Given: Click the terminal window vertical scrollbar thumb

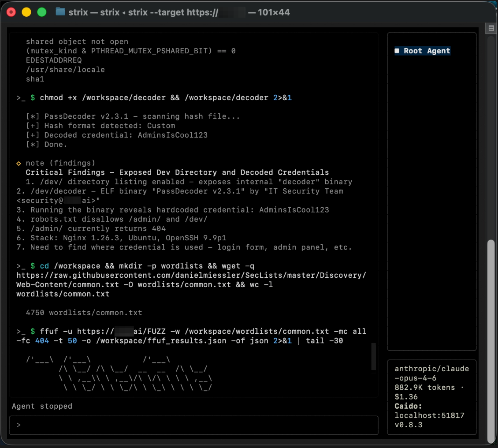Looking at the screenshot, I should 491,342.
